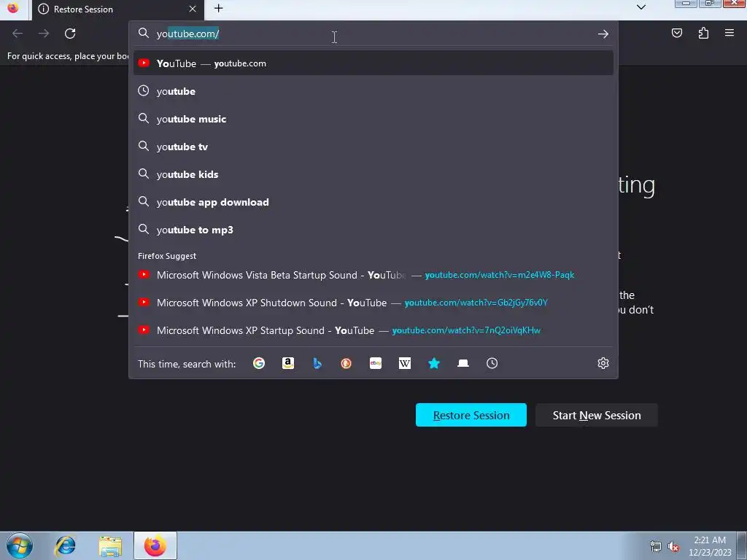
Task: Open the Firefox application menu
Action: pos(729,33)
